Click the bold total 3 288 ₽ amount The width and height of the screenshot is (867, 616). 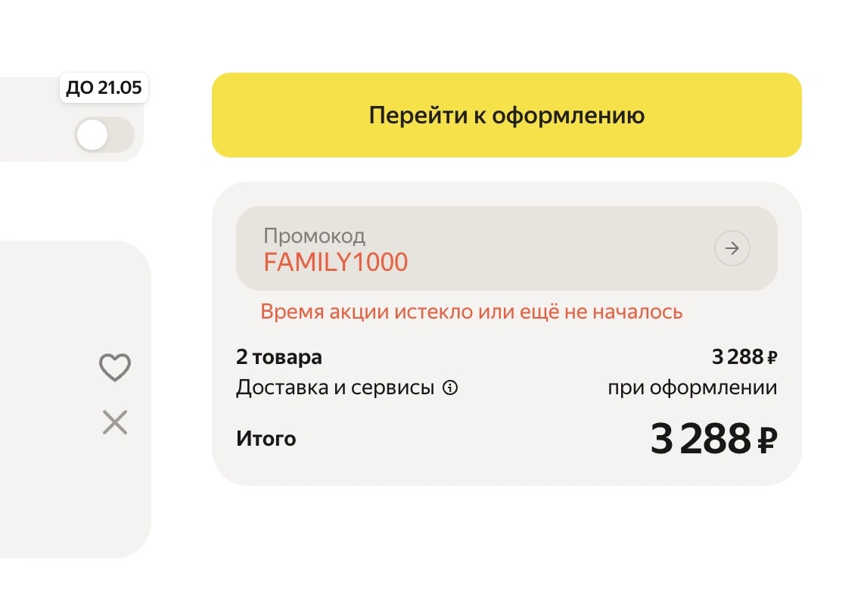(x=714, y=438)
